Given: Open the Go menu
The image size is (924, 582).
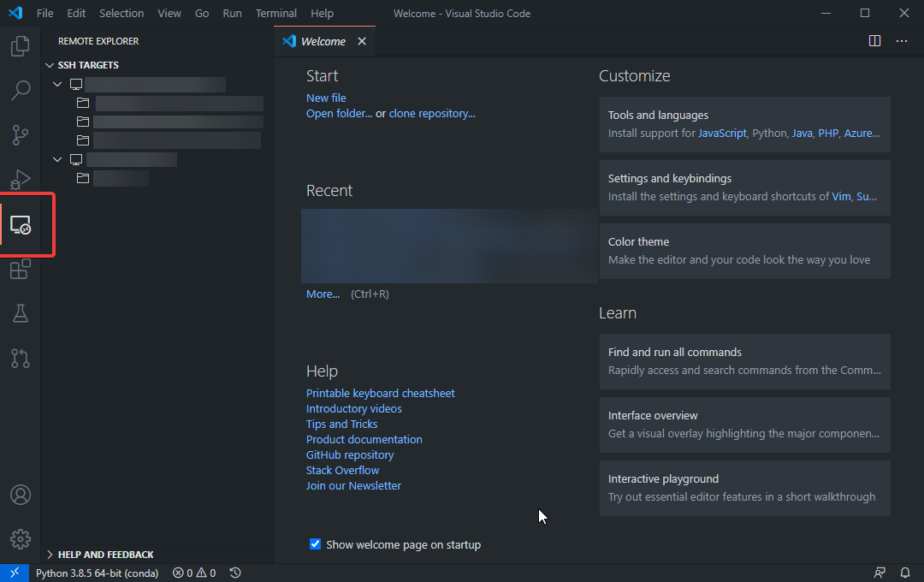Looking at the screenshot, I should (x=202, y=13).
